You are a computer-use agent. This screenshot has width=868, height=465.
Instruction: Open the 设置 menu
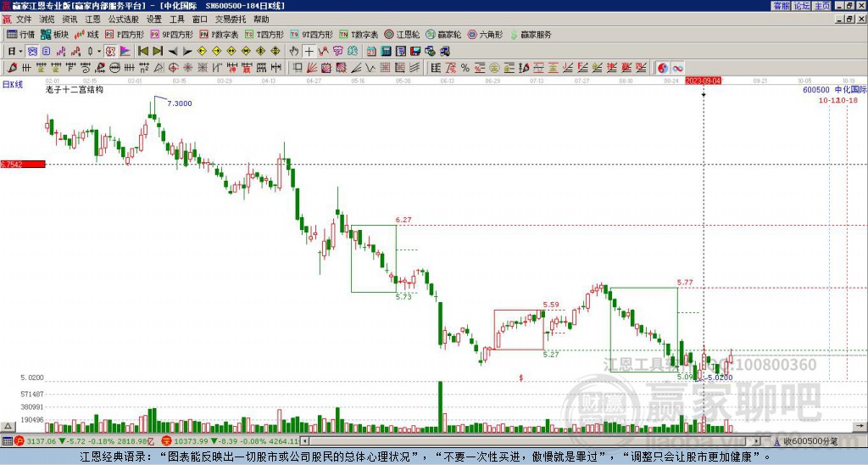(x=154, y=20)
